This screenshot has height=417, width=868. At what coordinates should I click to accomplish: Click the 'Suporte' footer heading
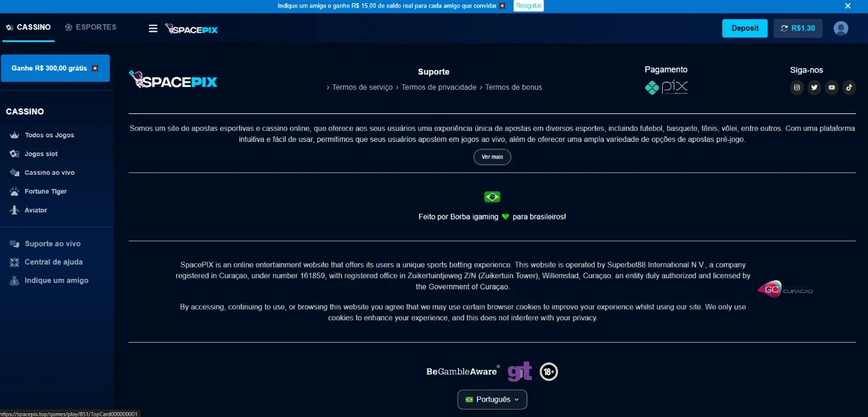pyautogui.click(x=433, y=72)
